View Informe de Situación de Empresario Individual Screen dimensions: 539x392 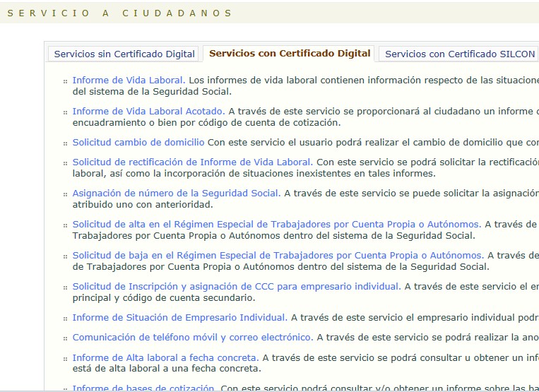(179, 318)
